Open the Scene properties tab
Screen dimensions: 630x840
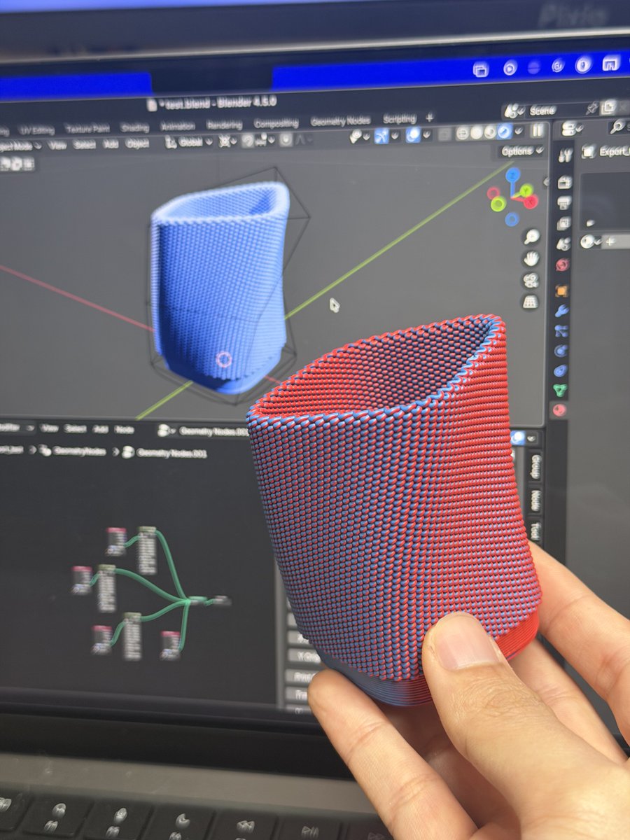tap(563, 244)
